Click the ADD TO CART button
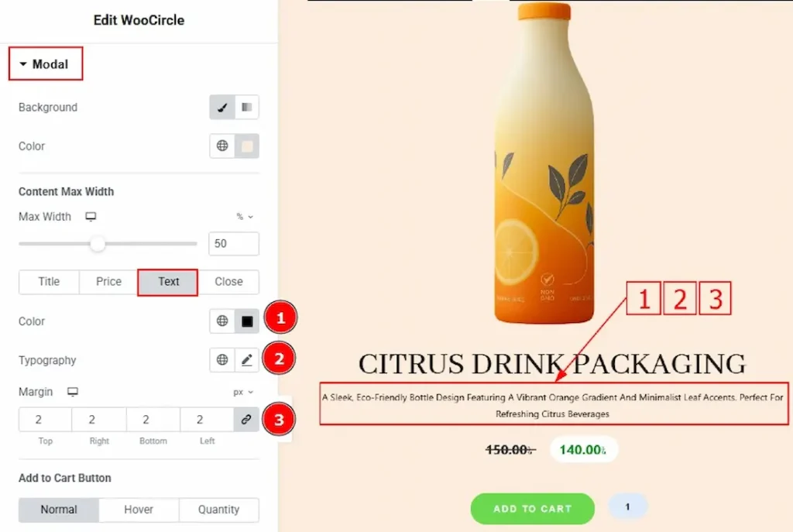This screenshot has height=532, width=793. (x=533, y=509)
